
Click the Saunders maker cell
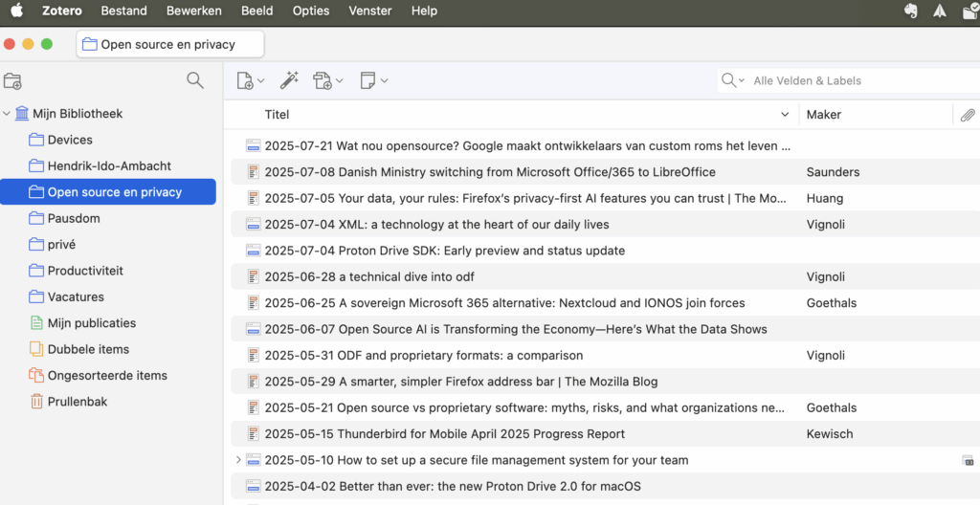coord(833,172)
